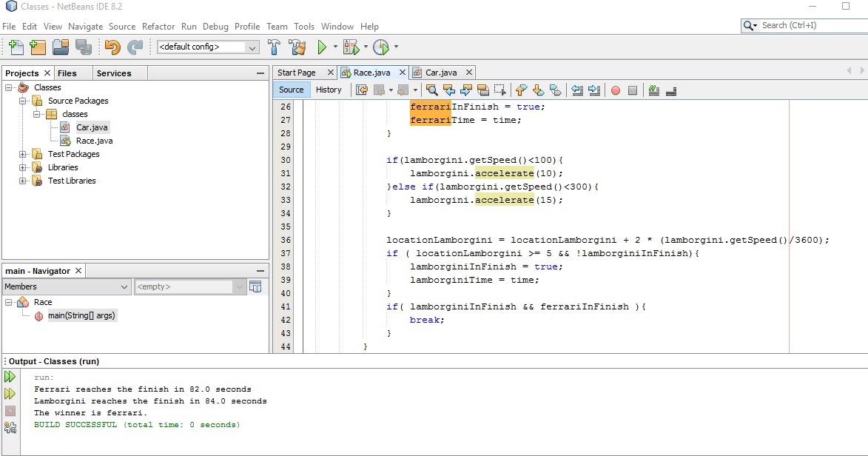The height and width of the screenshot is (456, 868).
Task: Switch editor to History view
Action: click(x=329, y=90)
